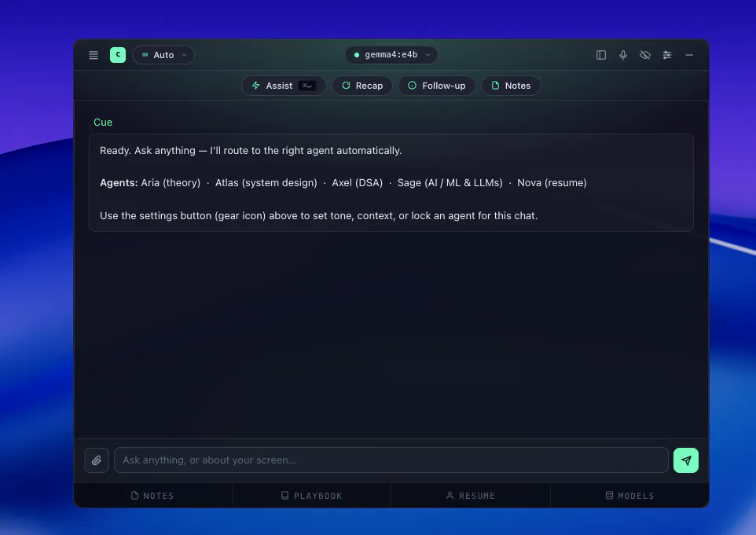Toggle the hidden-eye visibility icon
756x535 pixels.
(x=645, y=55)
